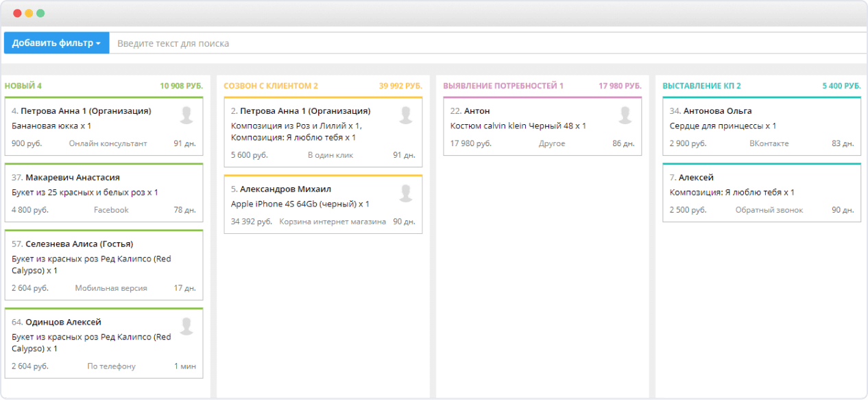Click age value 17 дн.
Image resolution: width=868 pixels, height=400 pixels.
185,288
